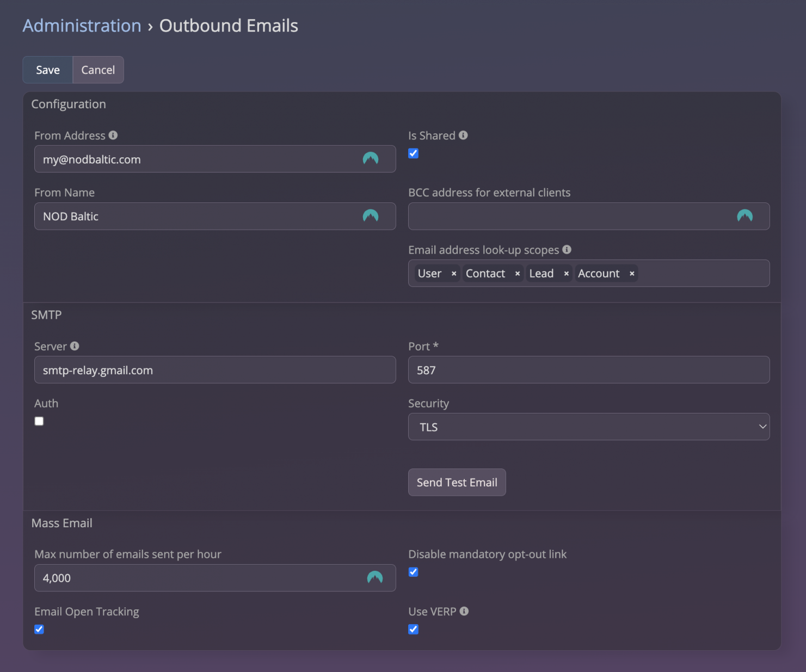
Task: Toggle Email Open Tracking checkbox
Action: click(39, 630)
